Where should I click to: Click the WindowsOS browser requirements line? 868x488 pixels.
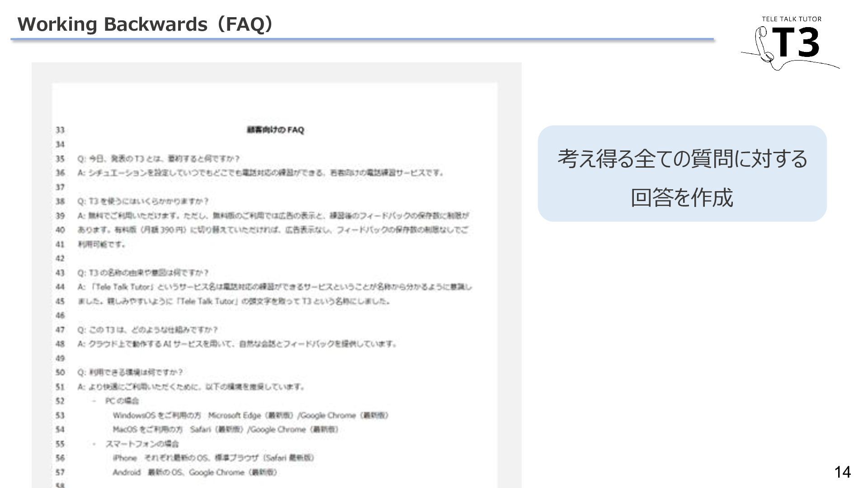click(250, 415)
